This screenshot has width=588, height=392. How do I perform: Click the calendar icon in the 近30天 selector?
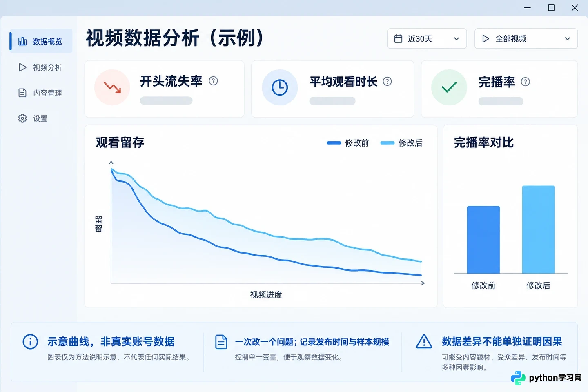(x=398, y=39)
